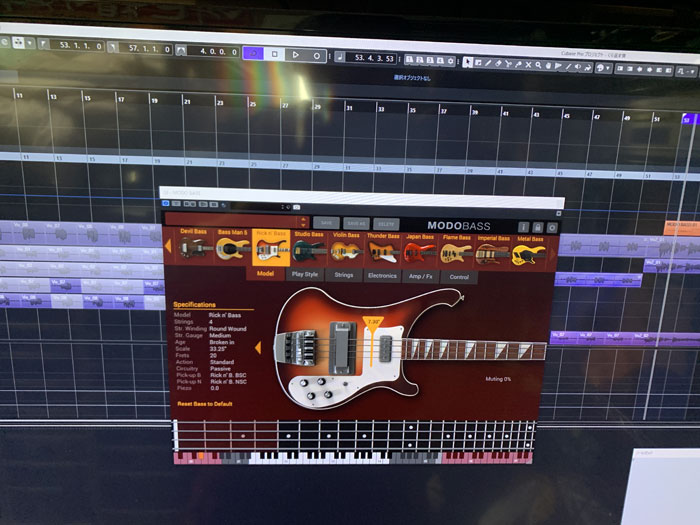Open the Strings tab
The width and height of the screenshot is (700, 525).
click(344, 275)
